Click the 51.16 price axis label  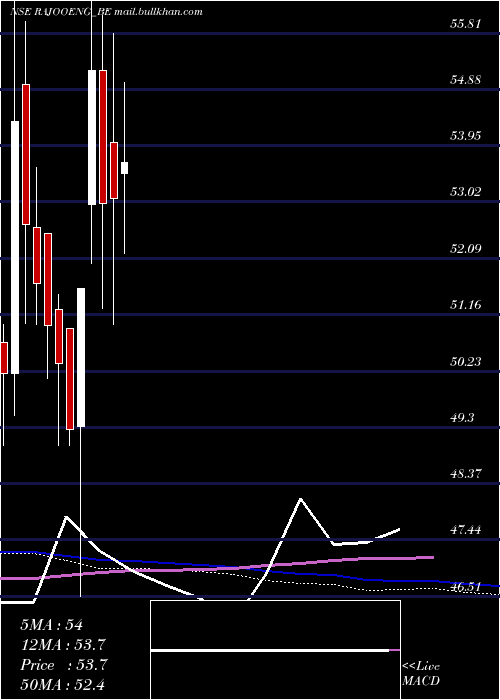(x=466, y=305)
